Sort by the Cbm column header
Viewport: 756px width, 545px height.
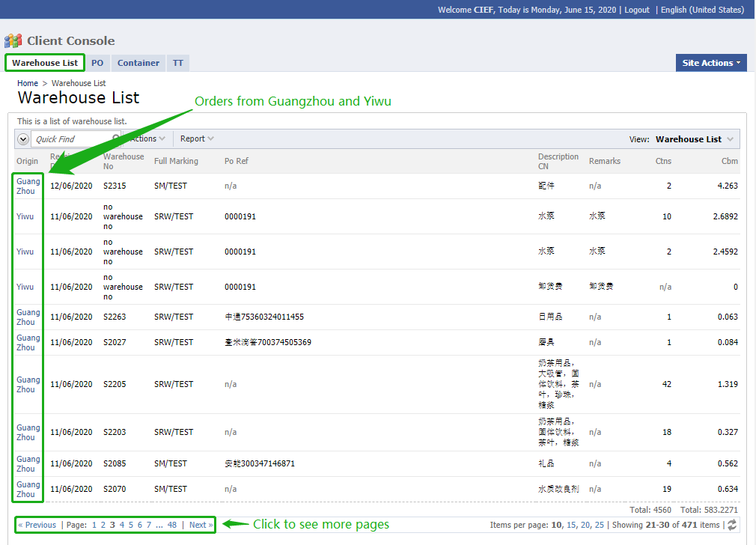(x=729, y=161)
